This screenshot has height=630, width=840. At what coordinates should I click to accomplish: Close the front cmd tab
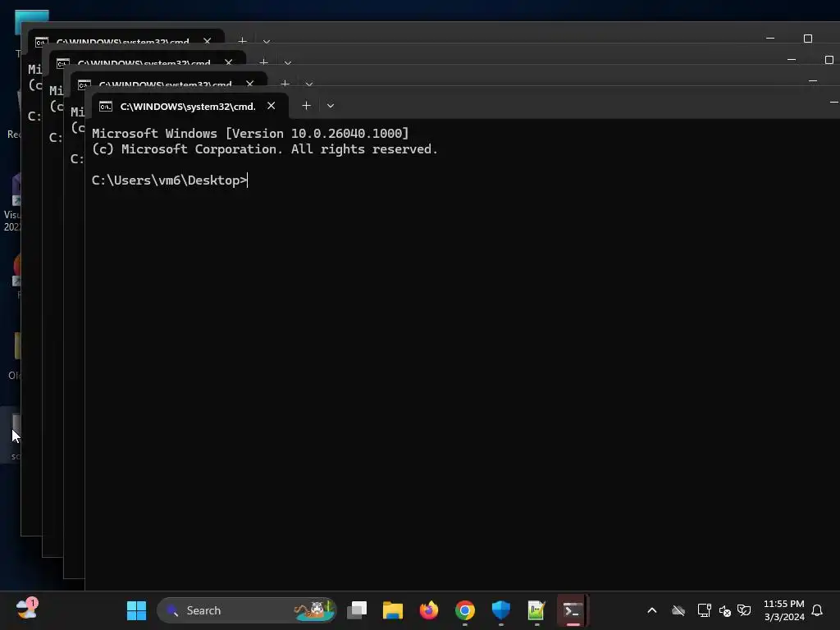pyautogui.click(x=271, y=106)
